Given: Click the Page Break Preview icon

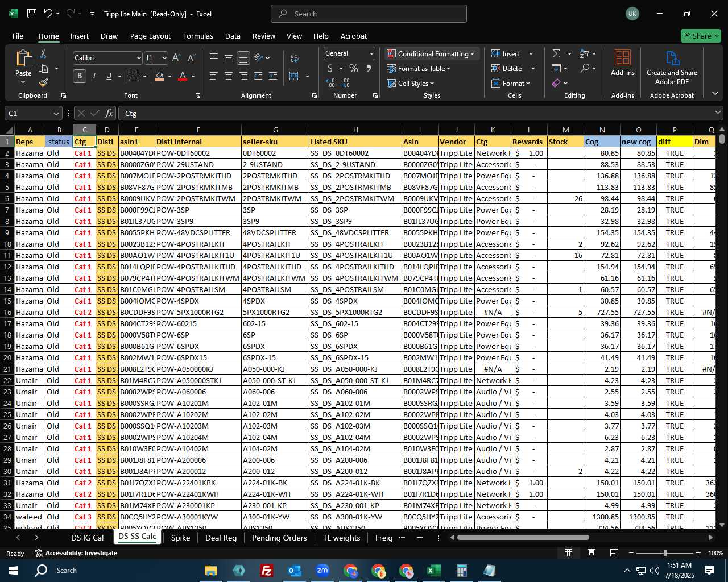Looking at the screenshot, I should point(614,553).
